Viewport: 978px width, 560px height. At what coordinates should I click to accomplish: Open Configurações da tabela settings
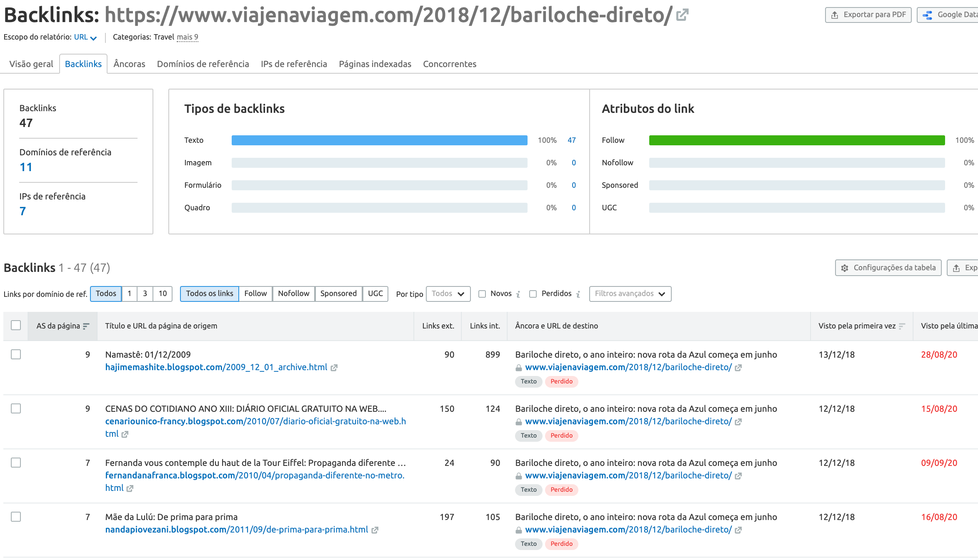(x=888, y=268)
